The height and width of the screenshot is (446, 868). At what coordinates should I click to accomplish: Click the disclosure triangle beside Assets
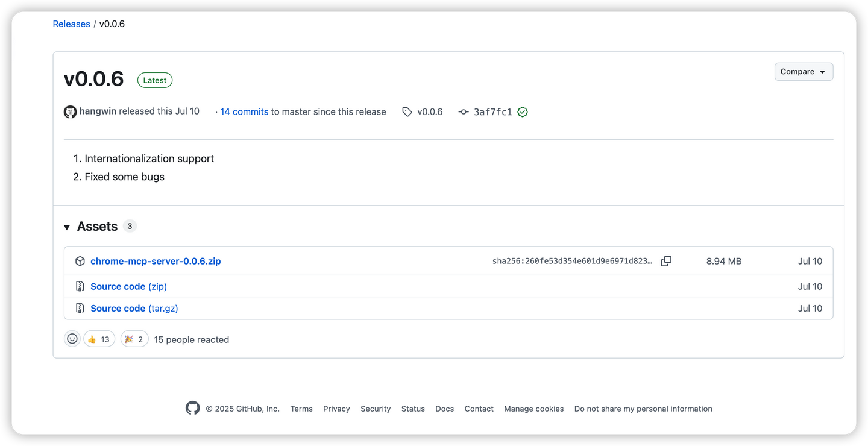coord(66,227)
